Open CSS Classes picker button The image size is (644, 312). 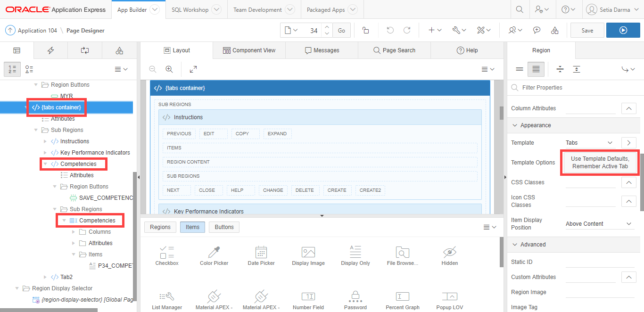click(x=628, y=182)
